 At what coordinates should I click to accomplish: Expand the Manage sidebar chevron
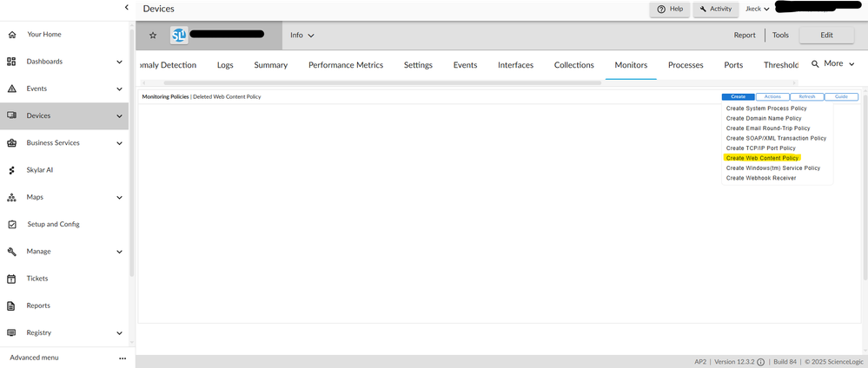click(119, 252)
